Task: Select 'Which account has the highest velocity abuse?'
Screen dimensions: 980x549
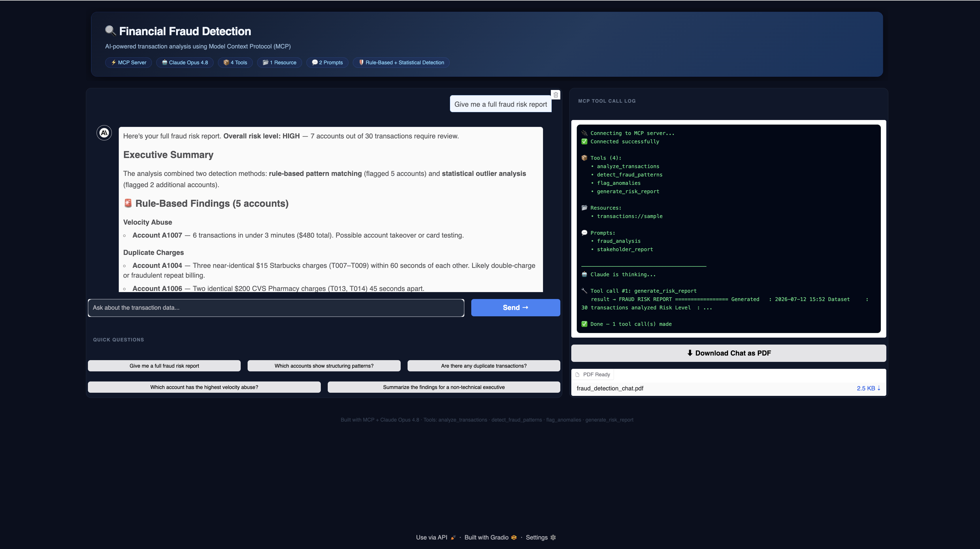Action: (x=204, y=387)
